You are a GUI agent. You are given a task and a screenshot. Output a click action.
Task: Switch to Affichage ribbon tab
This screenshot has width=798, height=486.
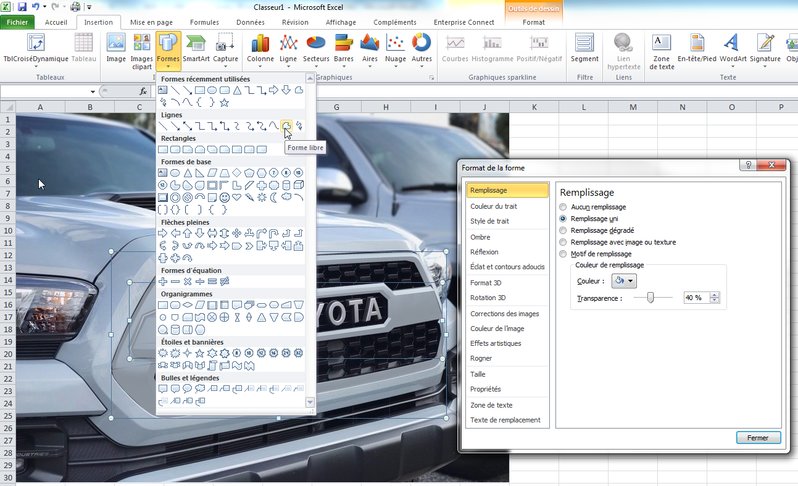tap(340, 22)
